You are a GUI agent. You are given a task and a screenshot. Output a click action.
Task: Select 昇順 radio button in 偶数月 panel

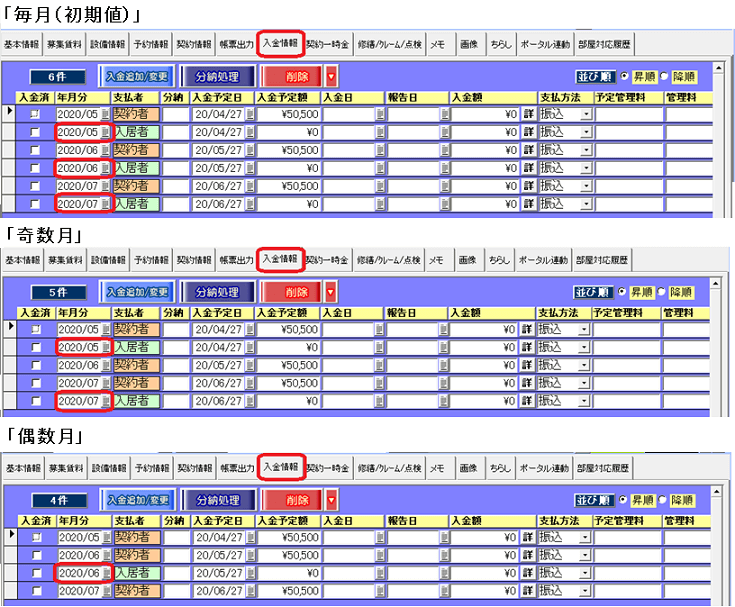pyautogui.click(x=624, y=499)
